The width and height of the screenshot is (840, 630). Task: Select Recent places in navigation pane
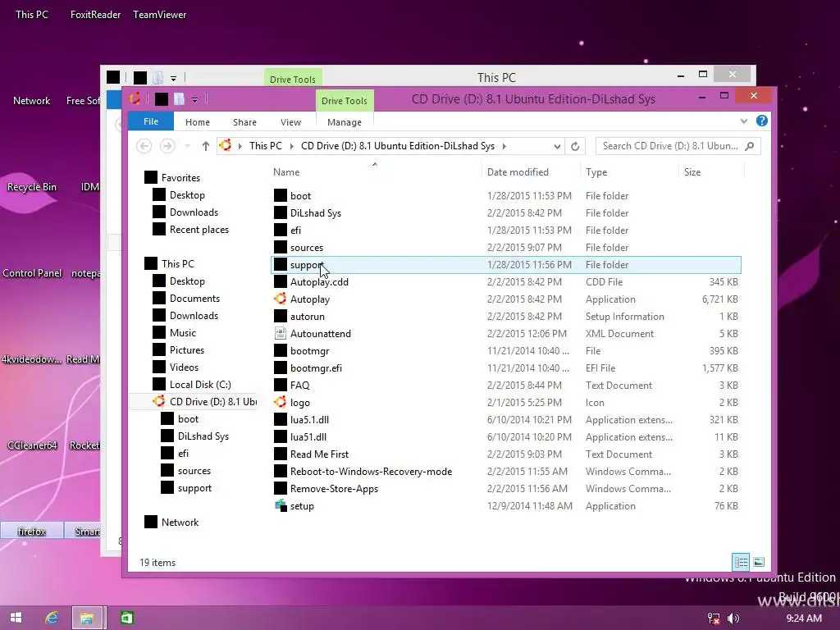click(x=199, y=230)
